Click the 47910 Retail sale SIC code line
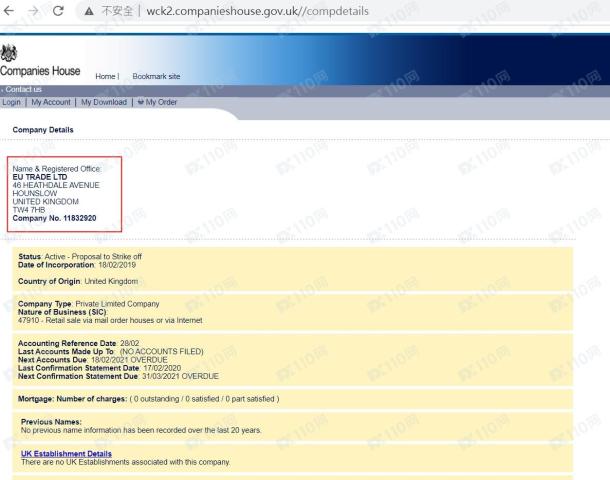Image resolution: width=610 pixels, height=480 pixels. click(110, 321)
